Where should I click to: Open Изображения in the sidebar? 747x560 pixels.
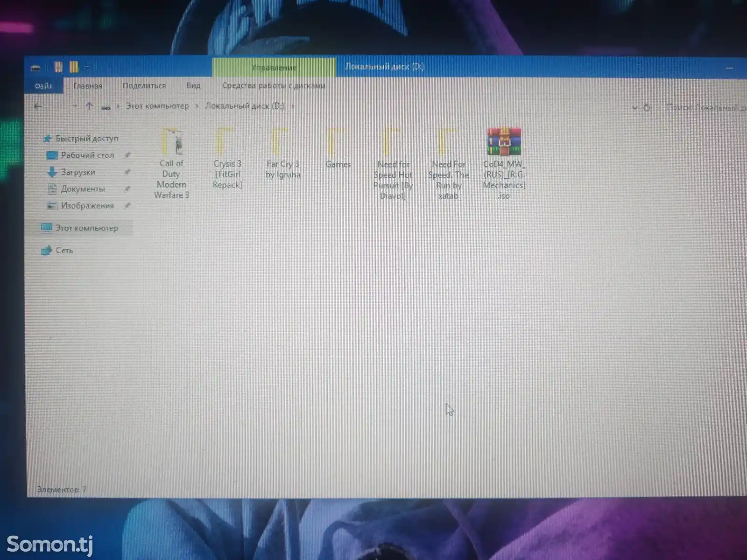(x=87, y=206)
